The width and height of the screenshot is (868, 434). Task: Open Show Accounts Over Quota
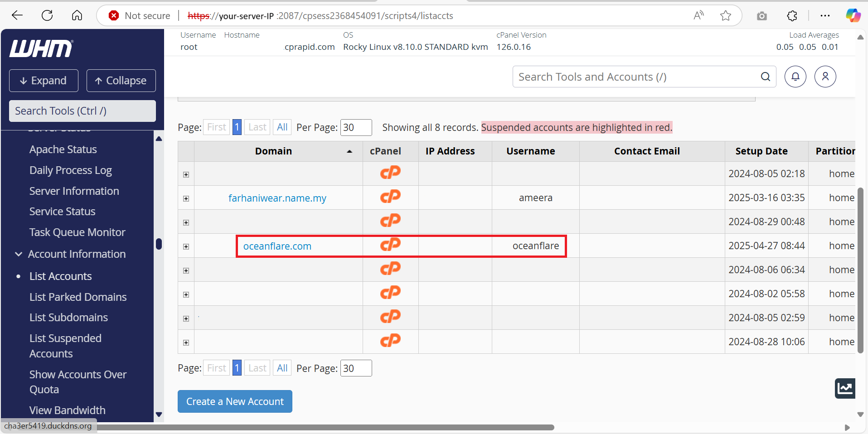pyautogui.click(x=78, y=382)
